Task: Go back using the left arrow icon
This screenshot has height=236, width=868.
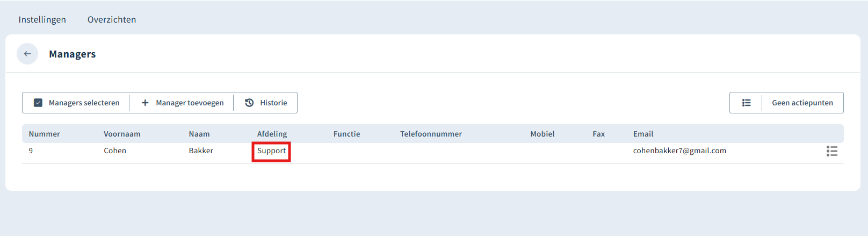Action: click(27, 54)
